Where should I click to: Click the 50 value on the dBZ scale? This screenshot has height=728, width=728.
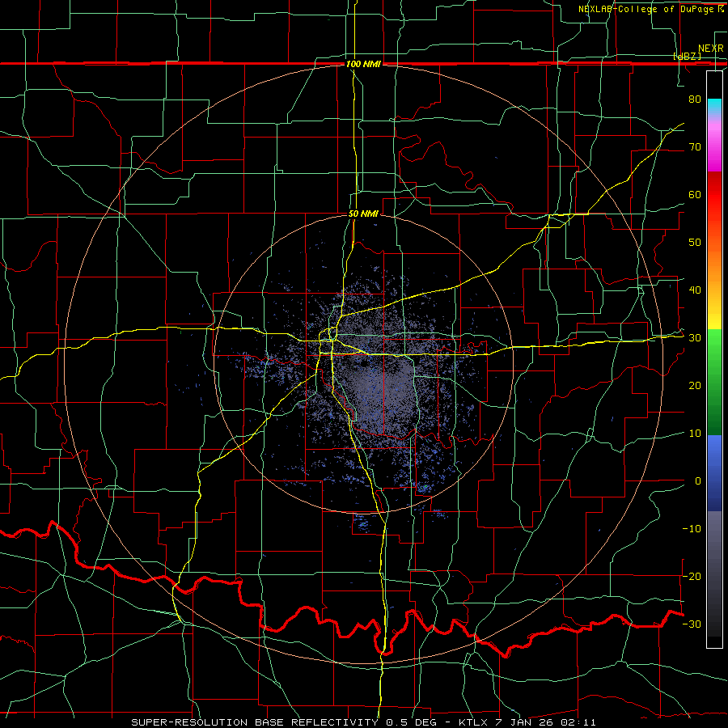point(695,243)
